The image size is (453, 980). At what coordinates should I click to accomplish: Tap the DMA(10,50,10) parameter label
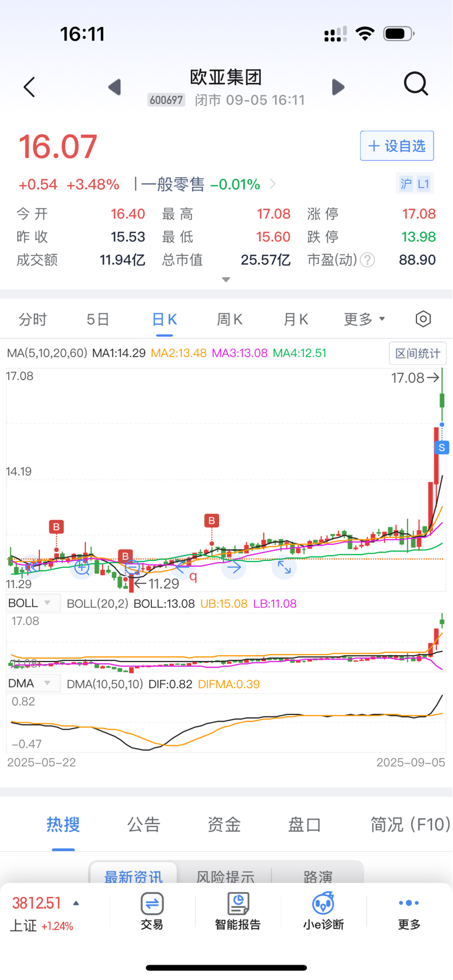pos(105,684)
